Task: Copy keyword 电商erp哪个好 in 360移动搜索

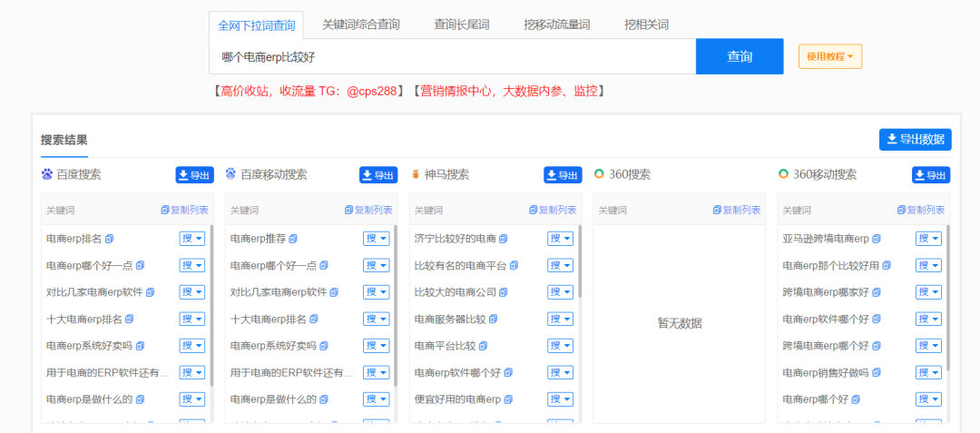Action: click(856, 399)
